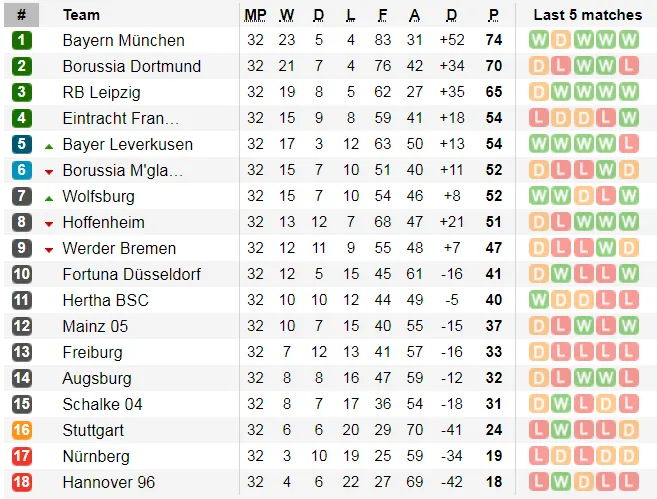
Task: Sort table by the MP column header
Action: click(255, 15)
